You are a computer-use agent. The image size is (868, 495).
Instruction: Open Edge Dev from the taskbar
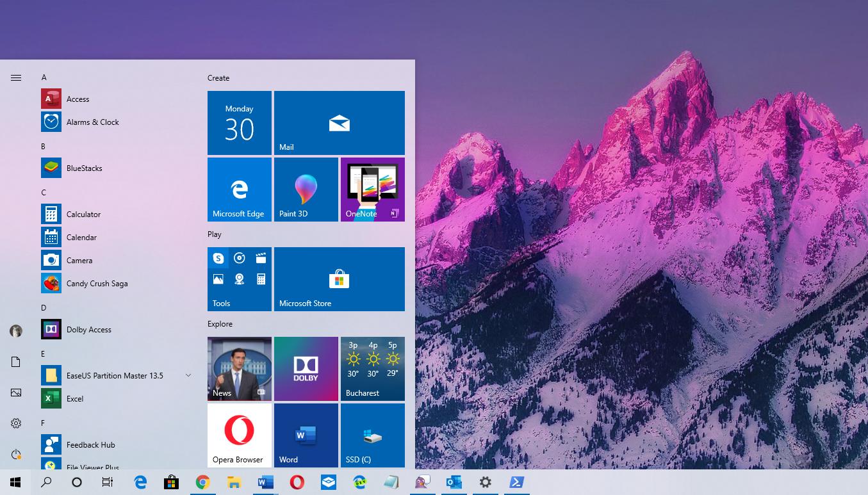coord(360,482)
